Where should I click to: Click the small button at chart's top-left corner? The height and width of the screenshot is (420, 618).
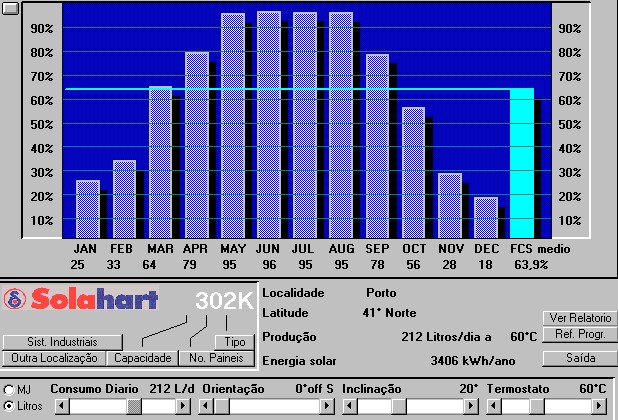(10, 8)
